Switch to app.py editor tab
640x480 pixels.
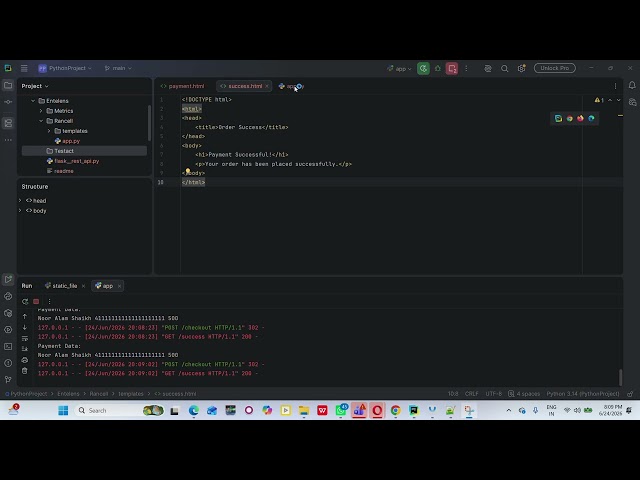tap(291, 86)
